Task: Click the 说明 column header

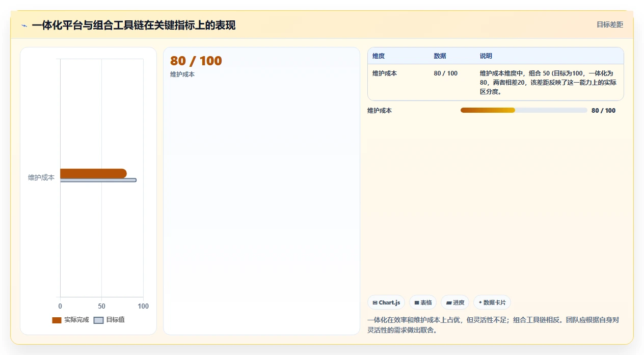Action: [x=486, y=56]
